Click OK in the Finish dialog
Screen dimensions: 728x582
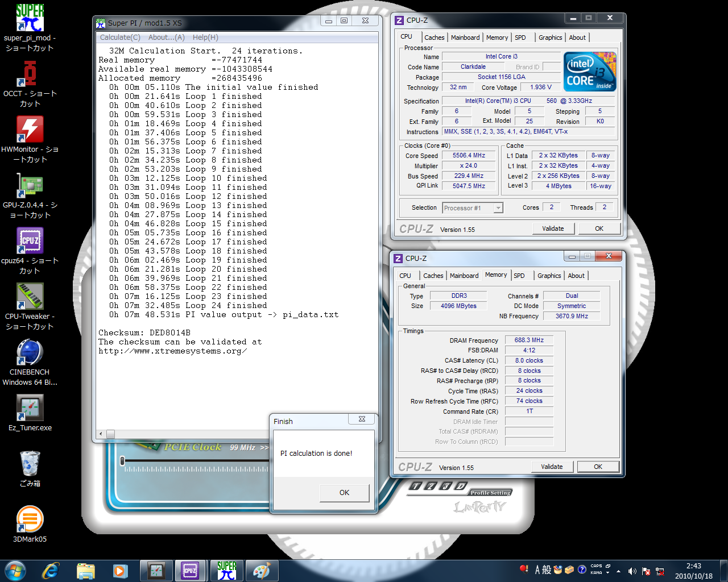pos(344,493)
